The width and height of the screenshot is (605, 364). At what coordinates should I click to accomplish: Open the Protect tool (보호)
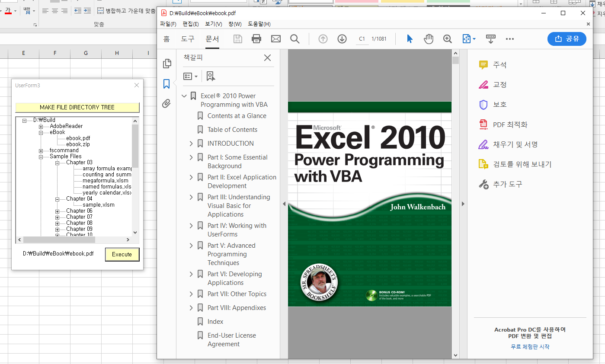pos(493,105)
